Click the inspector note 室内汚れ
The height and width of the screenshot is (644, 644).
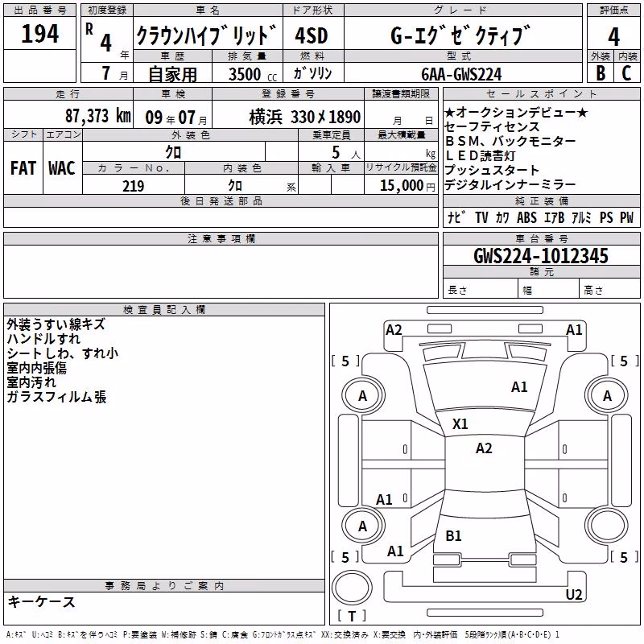tap(31, 382)
